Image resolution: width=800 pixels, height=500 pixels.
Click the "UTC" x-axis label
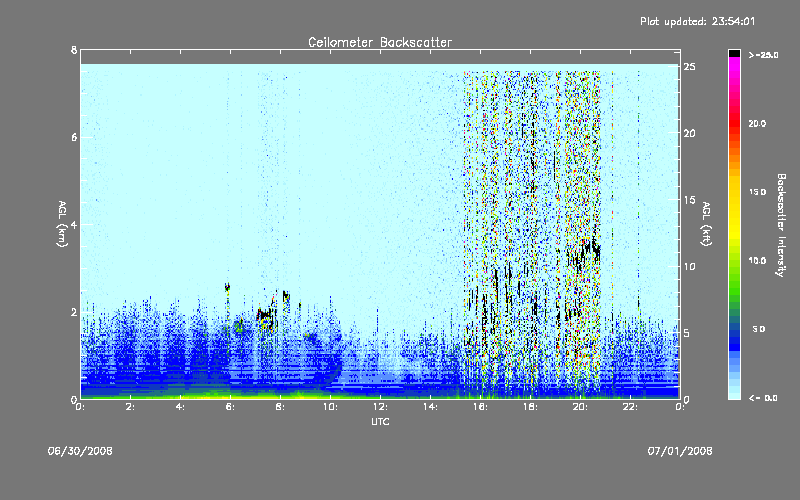coord(380,421)
